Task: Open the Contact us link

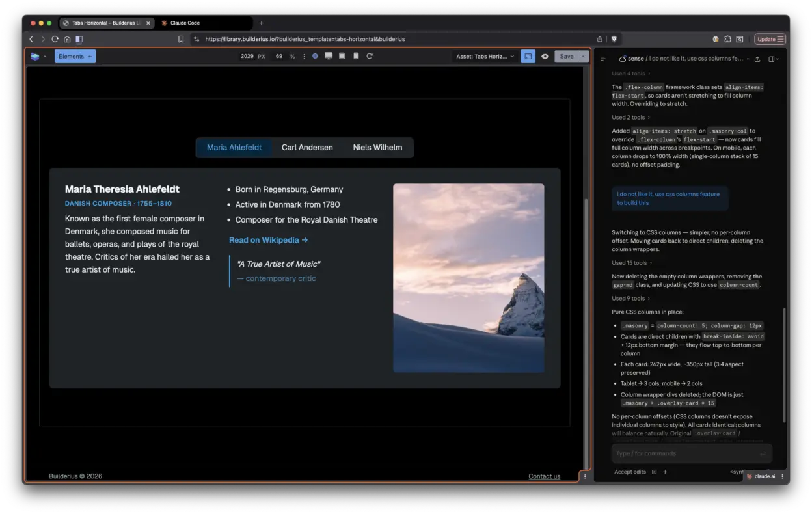Action: click(x=544, y=476)
